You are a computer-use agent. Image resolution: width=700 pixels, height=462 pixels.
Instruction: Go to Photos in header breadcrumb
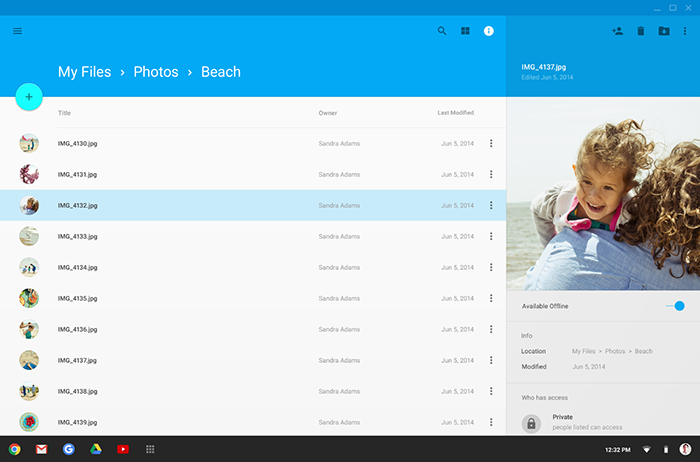click(x=156, y=72)
